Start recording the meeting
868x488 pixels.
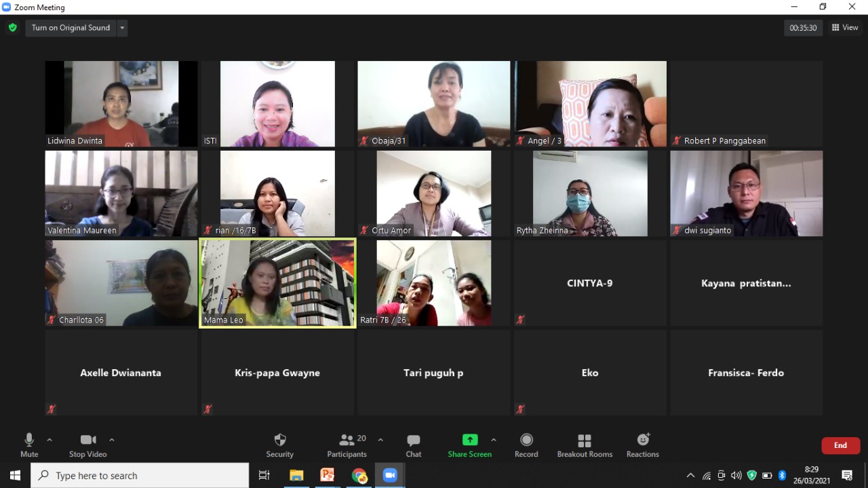(526, 445)
